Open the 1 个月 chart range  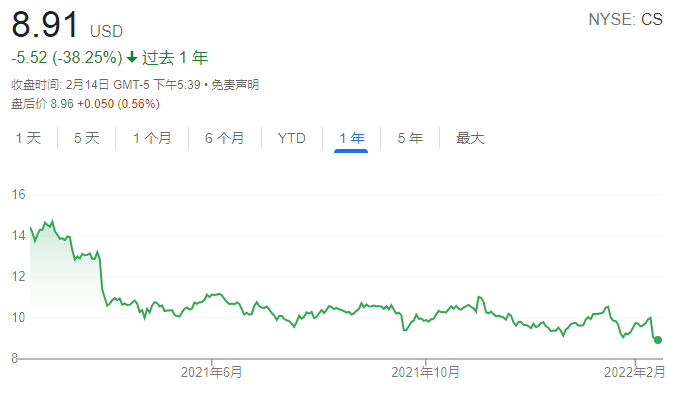coord(152,138)
